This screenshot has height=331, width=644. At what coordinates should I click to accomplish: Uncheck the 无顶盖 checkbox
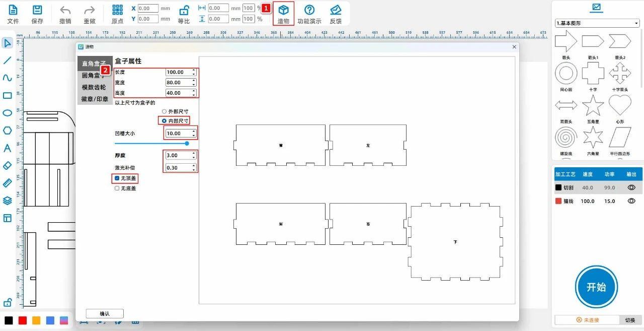[117, 178]
